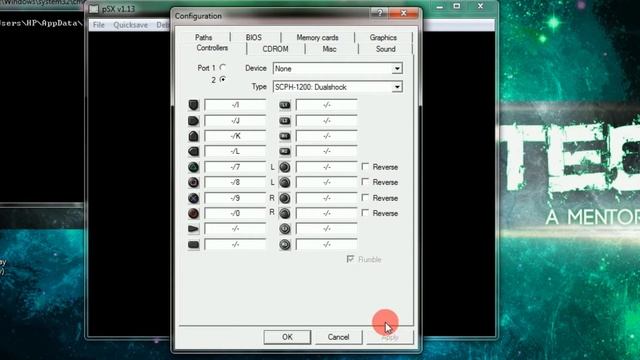
Task: Select the Port 2 radio button
Action: 223,80
